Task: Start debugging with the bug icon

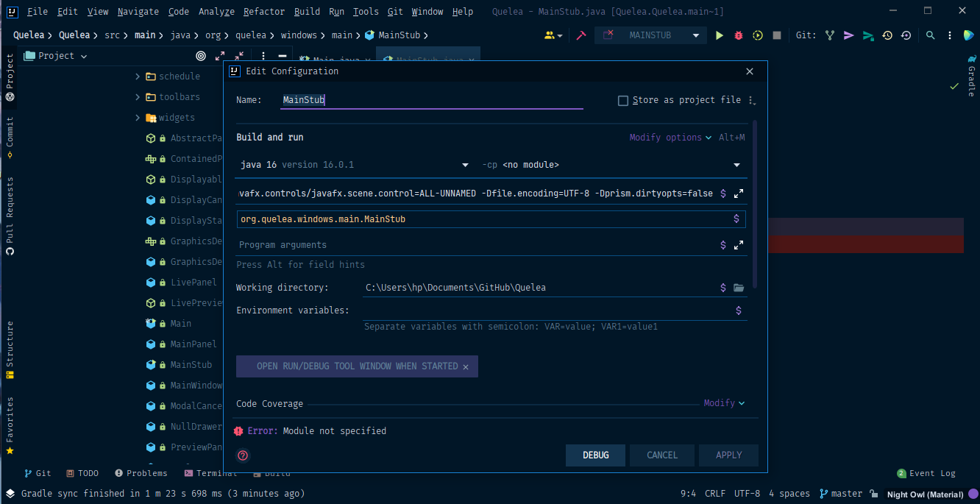Action: pyautogui.click(x=738, y=35)
